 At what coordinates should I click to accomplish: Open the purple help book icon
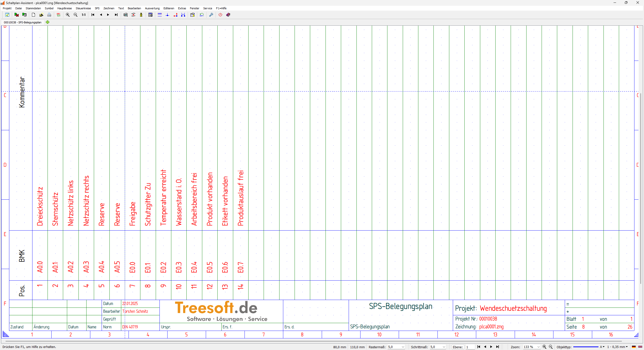tap(228, 15)
